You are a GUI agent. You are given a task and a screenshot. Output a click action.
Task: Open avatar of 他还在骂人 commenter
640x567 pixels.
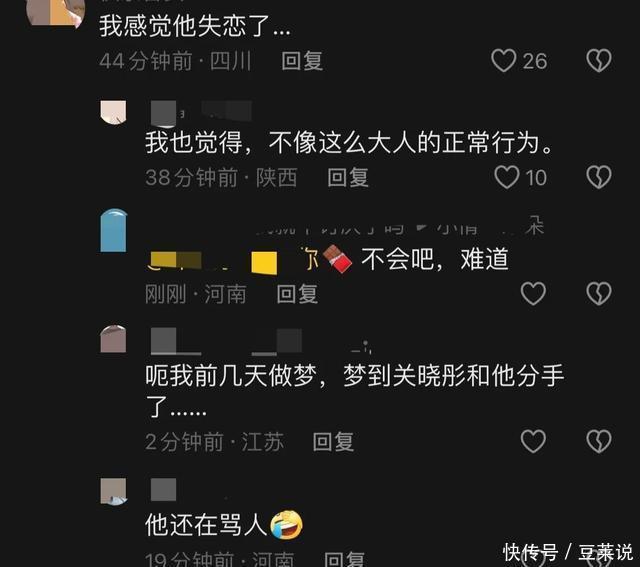pos(113,491)
